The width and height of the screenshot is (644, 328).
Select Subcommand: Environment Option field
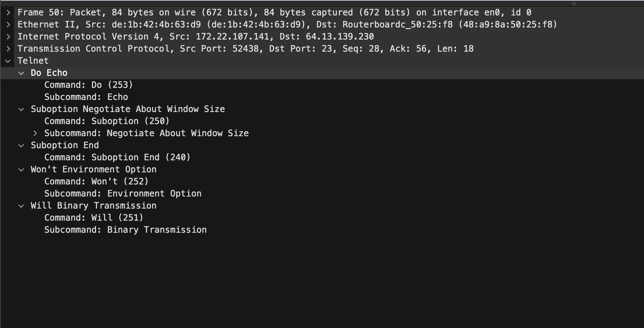point(123,194)
